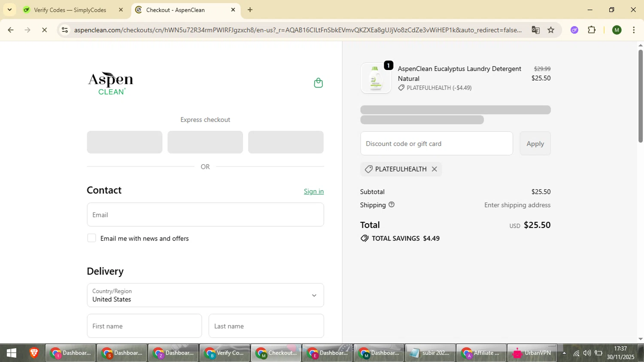Show hidden system tray icons
This screenshot has width=644, height=362.
point(564,353)
